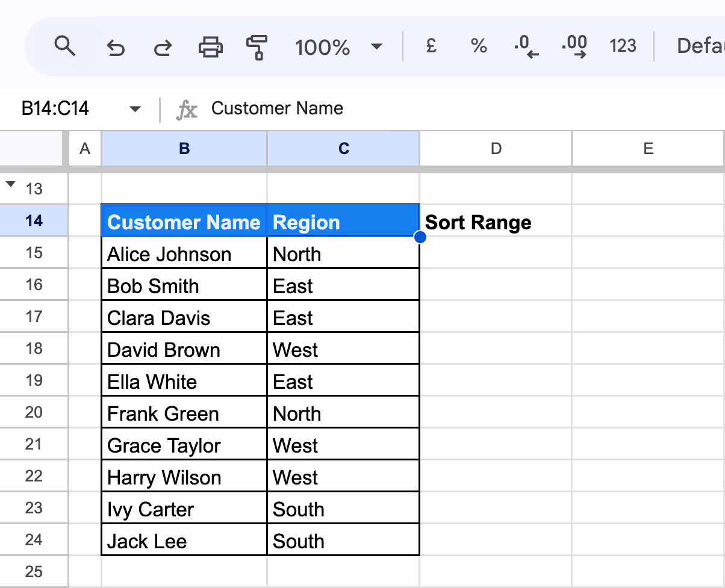
Task: Decrease decimal places
Action: tap(525, 46)
